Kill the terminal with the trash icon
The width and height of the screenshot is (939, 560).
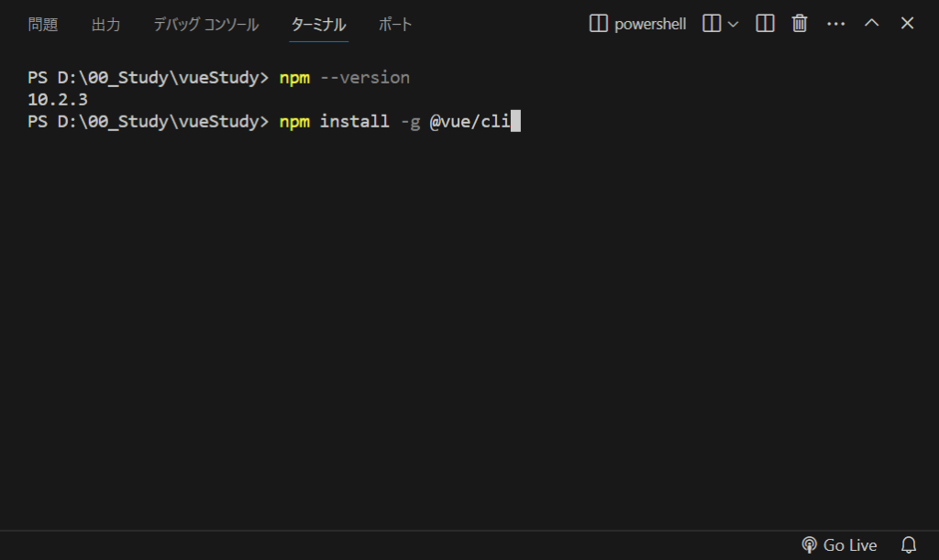[800, 24]
